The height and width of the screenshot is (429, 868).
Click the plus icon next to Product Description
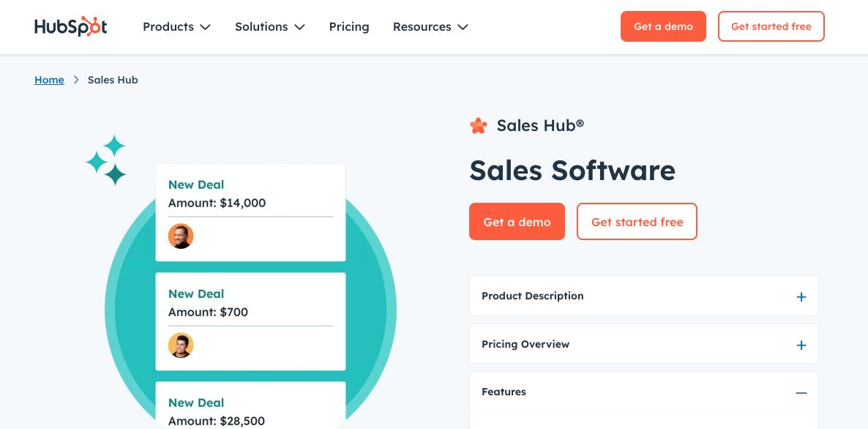(801, 296)
